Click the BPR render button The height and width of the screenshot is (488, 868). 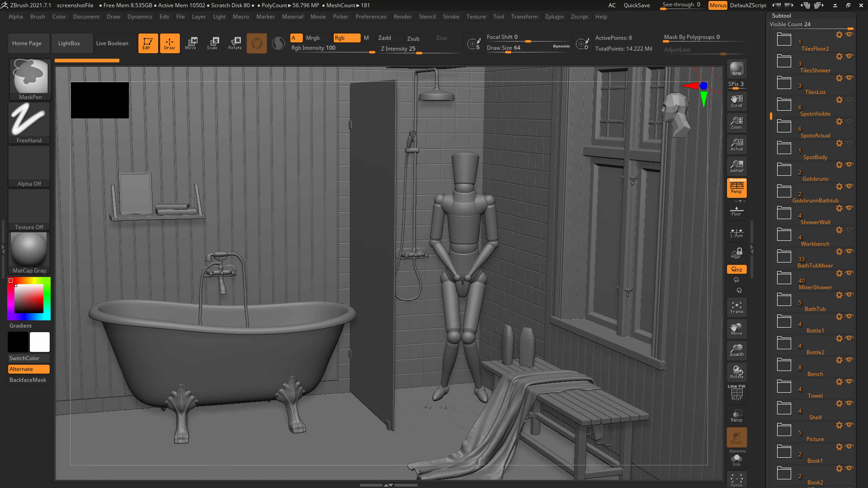click(x=737, y=69)
